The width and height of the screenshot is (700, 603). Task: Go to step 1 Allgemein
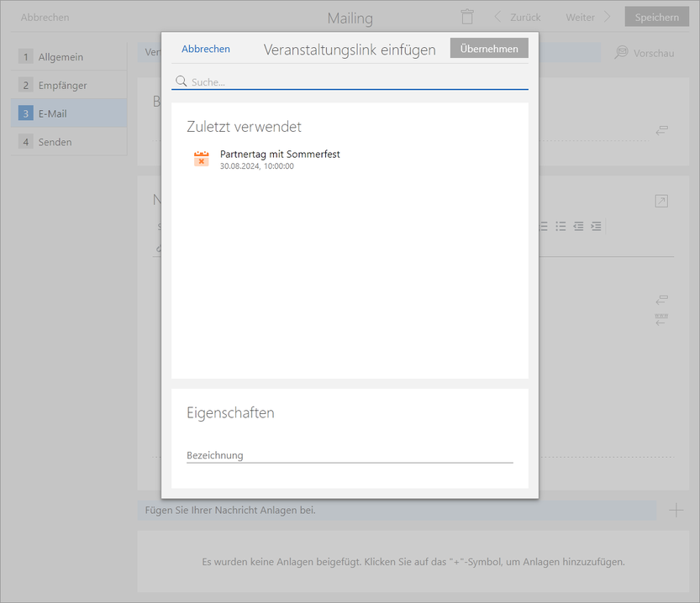61,57
